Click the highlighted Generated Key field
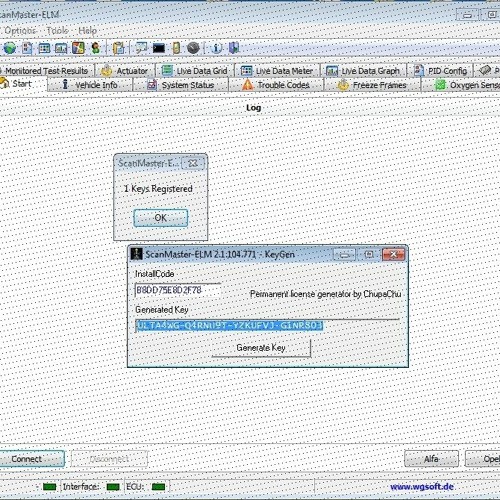The image size is (500, 500). pyautogui.click(x=267, y=326)
